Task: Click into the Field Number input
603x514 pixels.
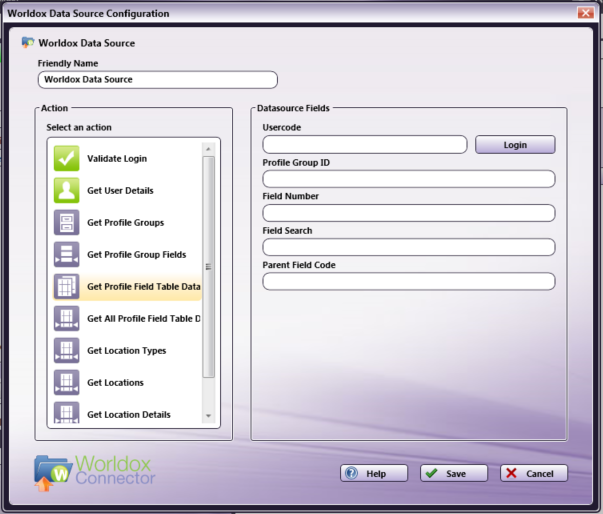Action: click(409, 213)
